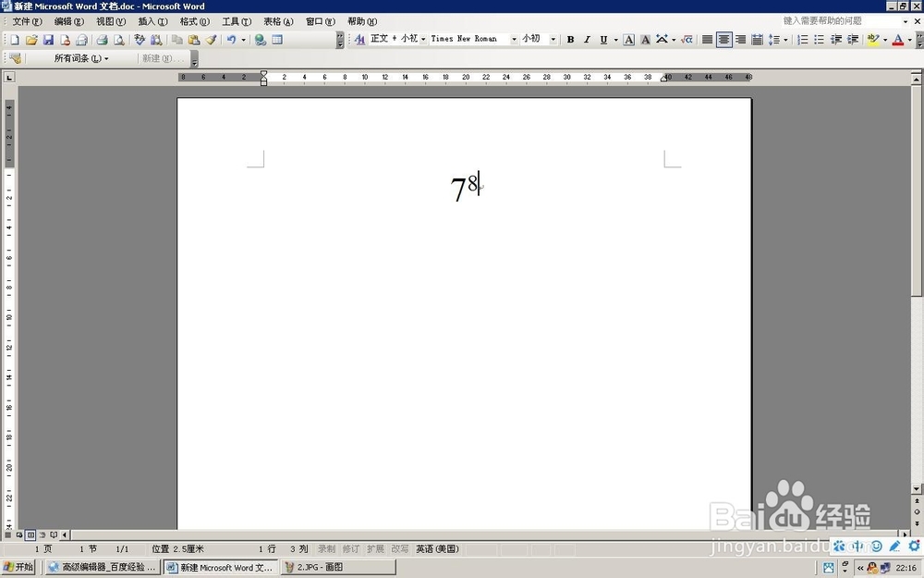The width and height of the screenshot is (924, 578).
Task: Click the 新建 AutoText button
Action: (163, 58)
